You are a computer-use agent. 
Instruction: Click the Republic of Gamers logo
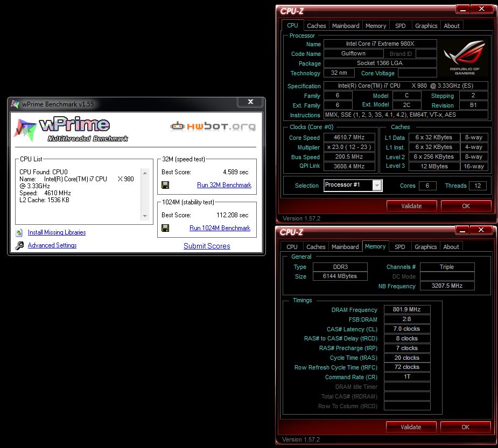click(465, 58)
